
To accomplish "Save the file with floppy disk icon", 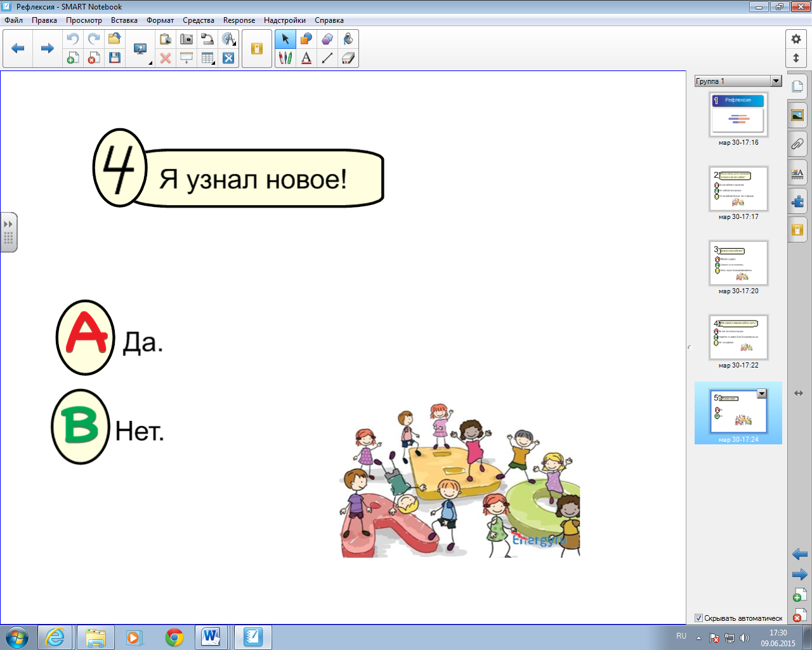I will pyautogui.click(x=115, y=58).
